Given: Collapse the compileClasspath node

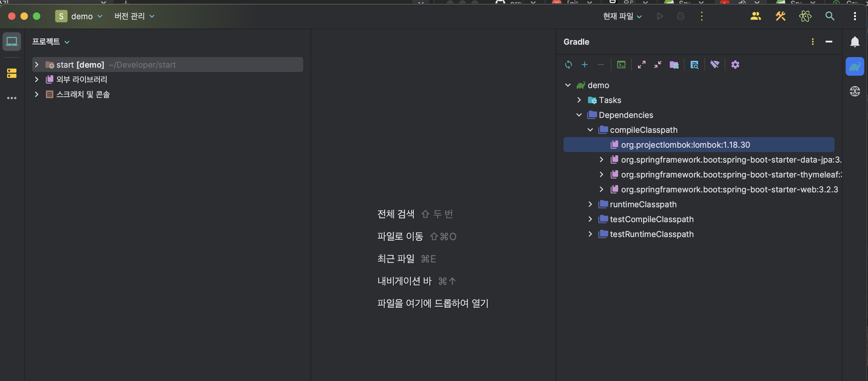Looking at the screenshot, I should pos(590,130).
